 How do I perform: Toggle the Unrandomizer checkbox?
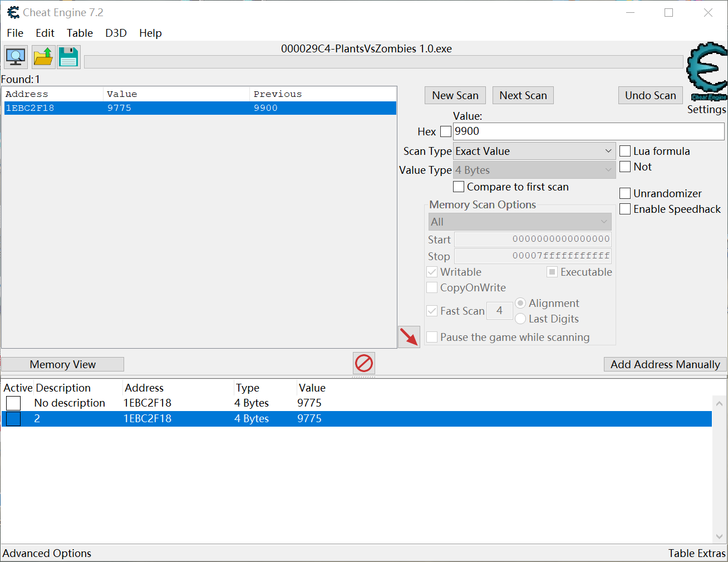[x=625, y=193]
